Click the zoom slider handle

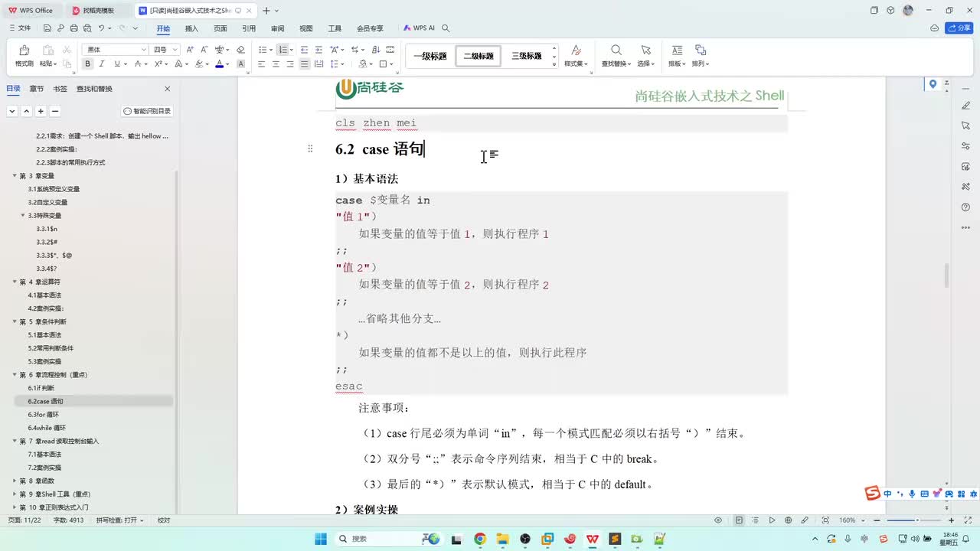coord(917,520)
